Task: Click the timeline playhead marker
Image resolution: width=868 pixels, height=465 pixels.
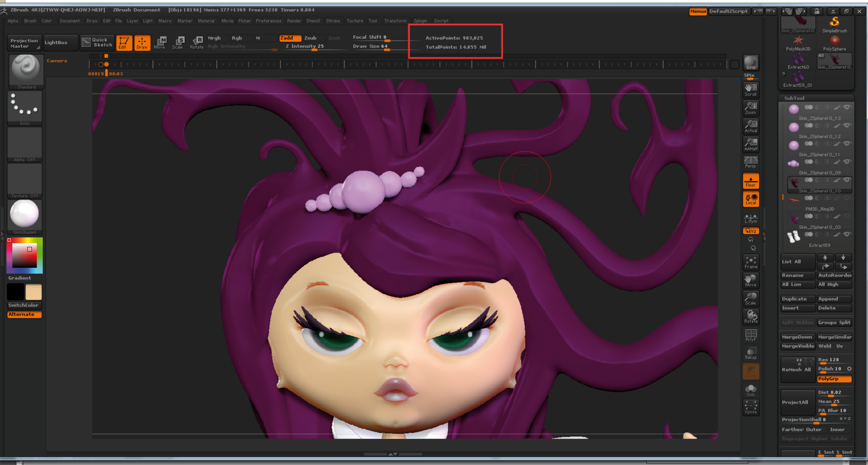Action: click(x=107, y=64)
